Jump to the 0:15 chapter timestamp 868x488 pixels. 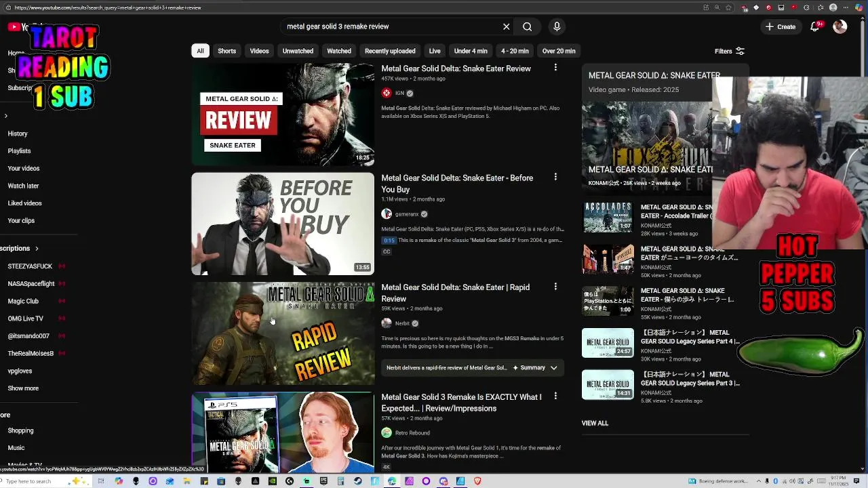(389, 240)
